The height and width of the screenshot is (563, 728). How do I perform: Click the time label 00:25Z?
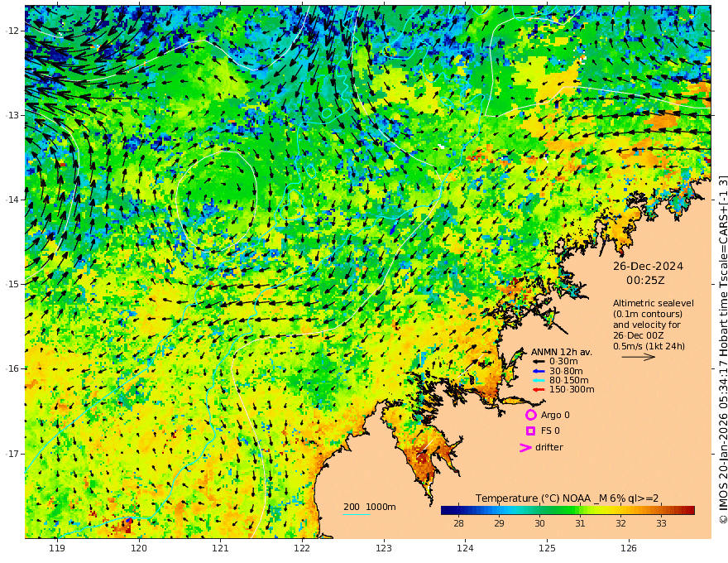tap(645, 281)
